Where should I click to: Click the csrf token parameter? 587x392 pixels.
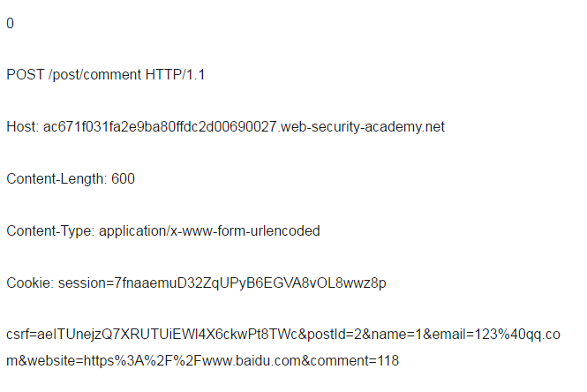pyautogui.click(x=153, y=334)
